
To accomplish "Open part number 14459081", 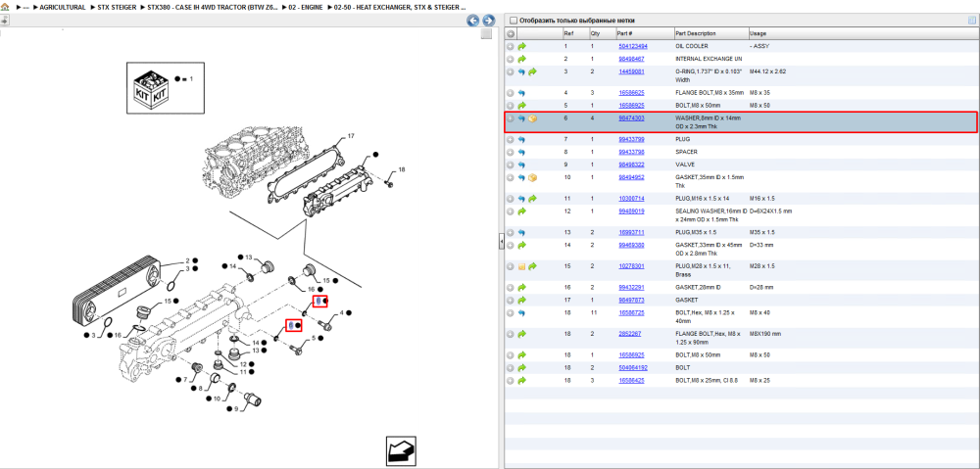I will (631, 71).
